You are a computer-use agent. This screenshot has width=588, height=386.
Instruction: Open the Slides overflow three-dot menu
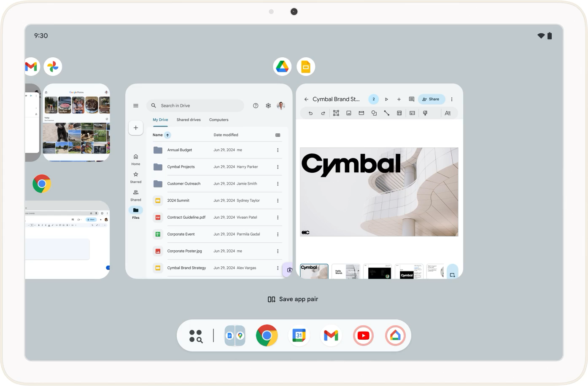click(452, 99)
